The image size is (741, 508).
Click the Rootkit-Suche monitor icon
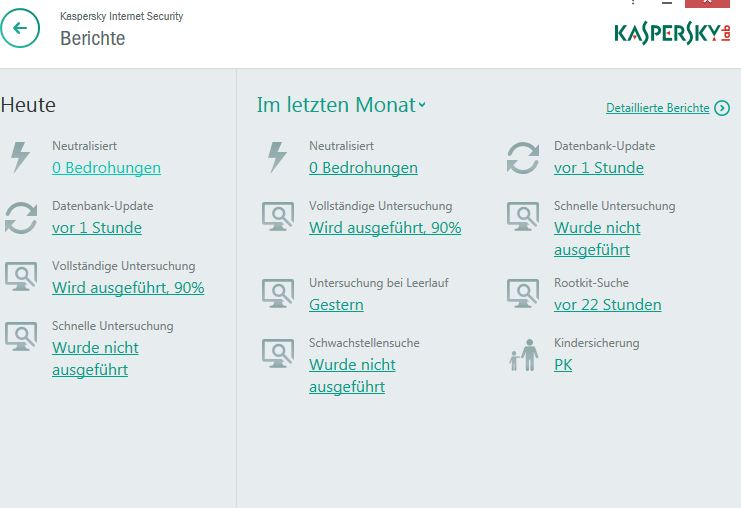click(523, 293)
